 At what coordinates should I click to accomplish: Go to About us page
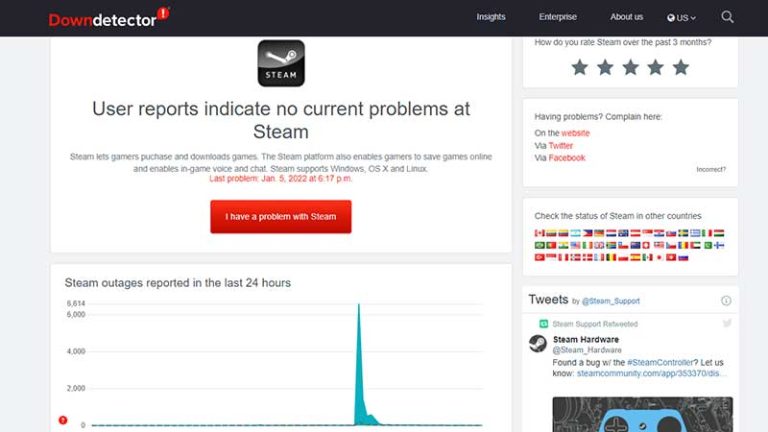click(x=626, y=17)
